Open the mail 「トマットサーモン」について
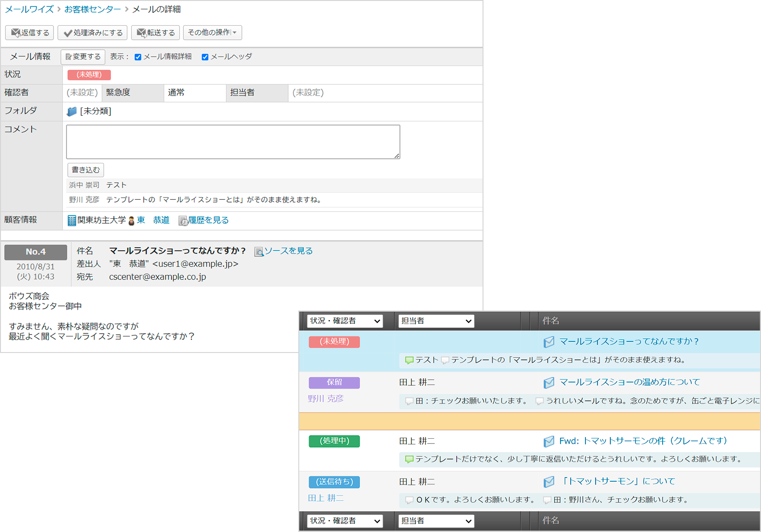The width and height of the screenshot is (761, 532). 617,481
